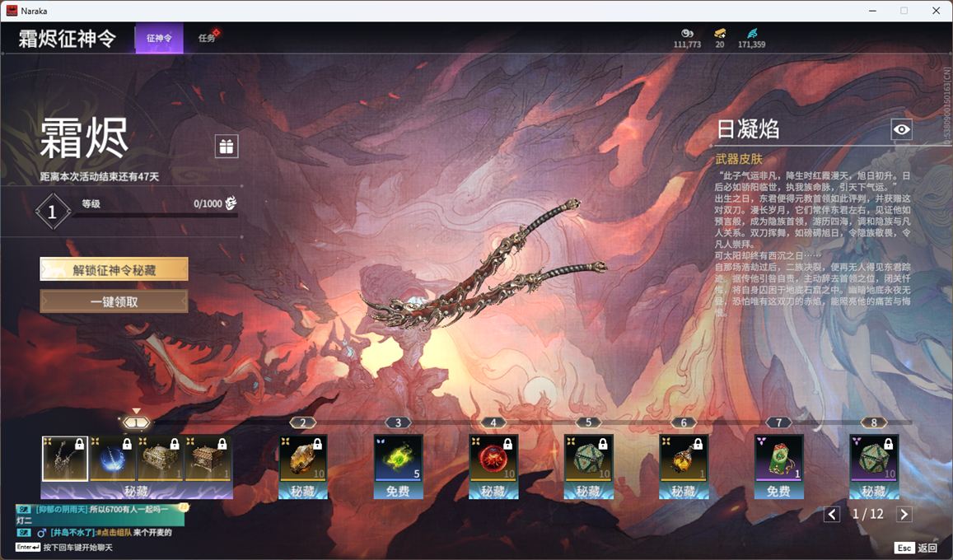Click level 7 marker on progress track
Viewport: 953px width, 560px height.
778,422
